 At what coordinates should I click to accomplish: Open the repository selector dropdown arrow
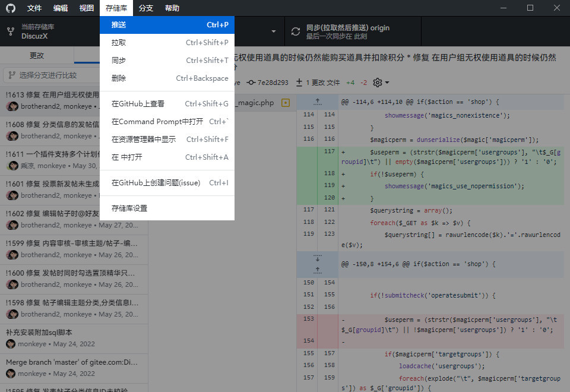(x=273, y=30)
